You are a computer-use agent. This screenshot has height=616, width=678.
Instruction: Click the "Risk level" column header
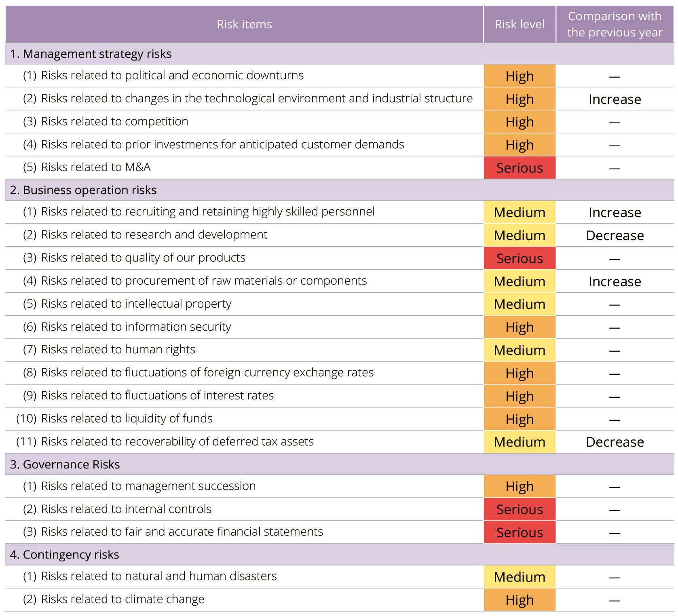[520, 24]
